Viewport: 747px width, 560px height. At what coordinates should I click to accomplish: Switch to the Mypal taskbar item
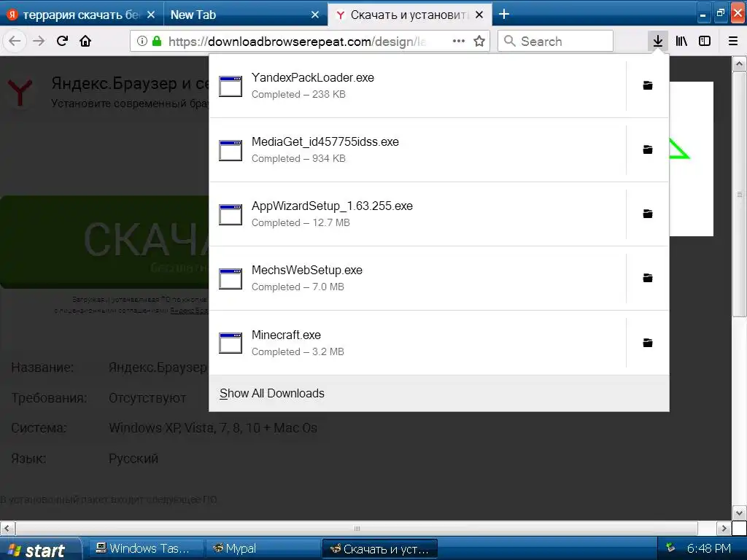(263, 549)
